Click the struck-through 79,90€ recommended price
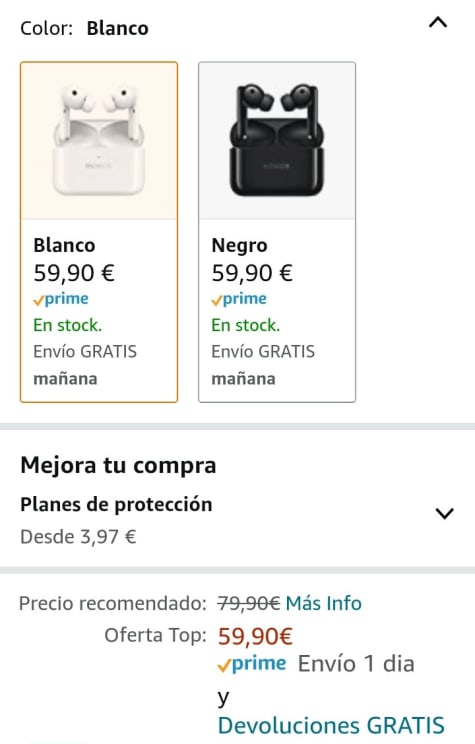The image size is (475, 744). click(x=249, y=603)
